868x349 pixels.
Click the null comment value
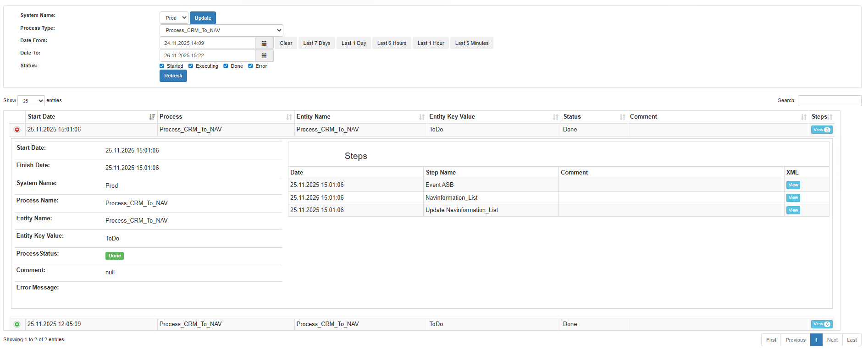(110, 273)
